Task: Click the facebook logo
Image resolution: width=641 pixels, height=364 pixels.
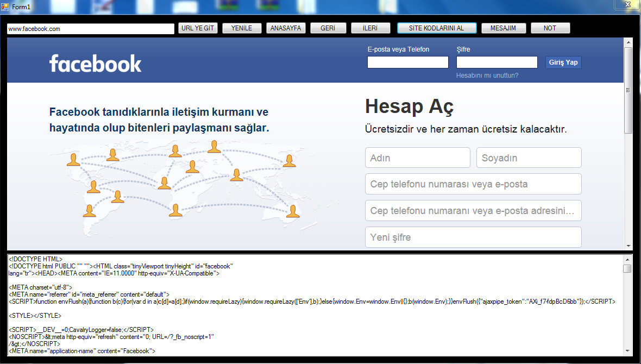Action: (95, 64)
